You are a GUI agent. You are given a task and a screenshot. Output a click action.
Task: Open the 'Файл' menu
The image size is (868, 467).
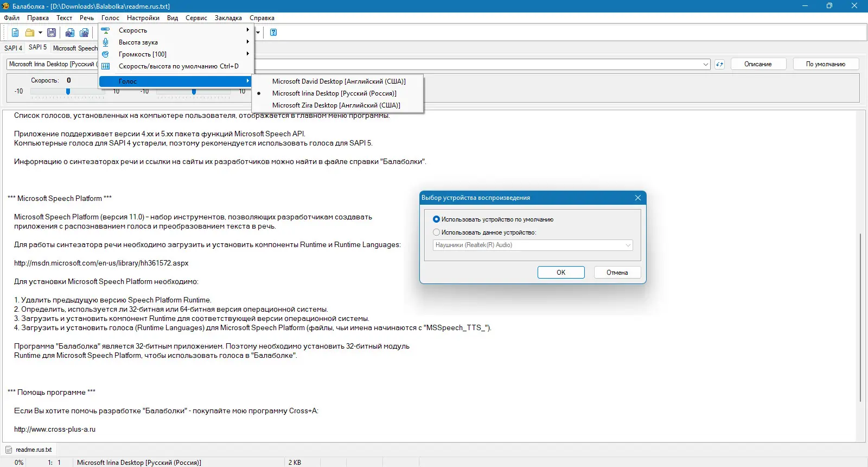click(12, 18)
